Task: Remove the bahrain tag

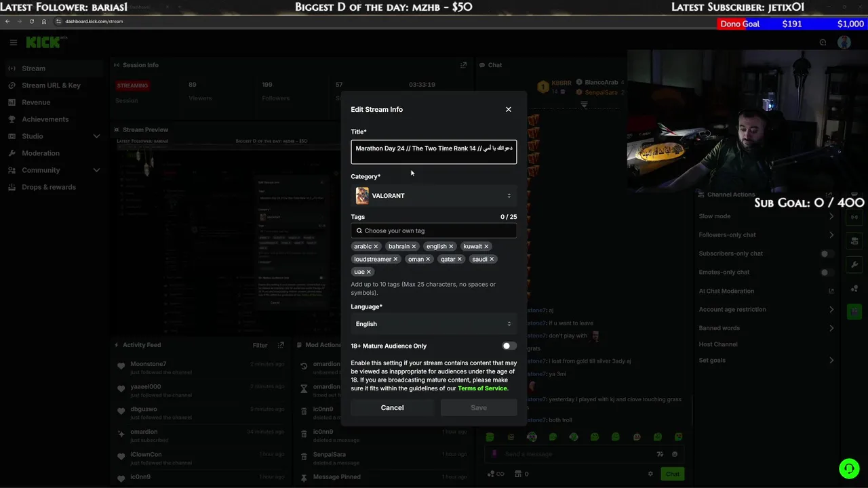Action: click(x=414, y=247)
